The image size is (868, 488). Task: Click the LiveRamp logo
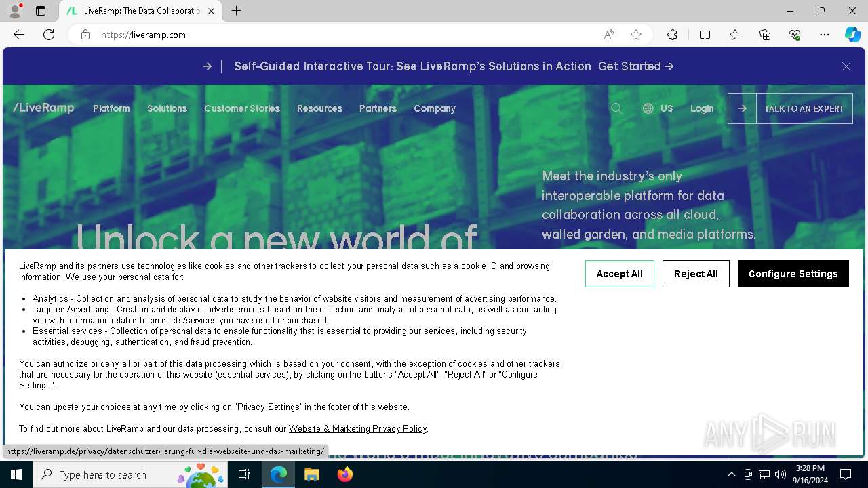click(x=43, y=108)
